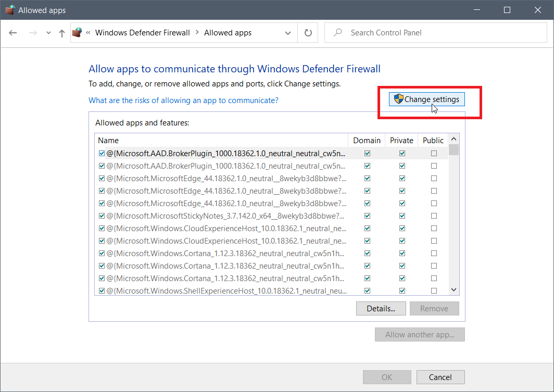Screen dimensions: 554x392
Task: Click the Allowed apps title bar icon
Action: [x=9, y=10]
